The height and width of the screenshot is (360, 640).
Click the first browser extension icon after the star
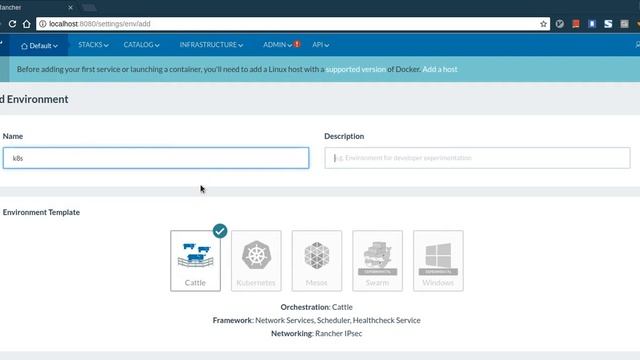coord(560,24)
